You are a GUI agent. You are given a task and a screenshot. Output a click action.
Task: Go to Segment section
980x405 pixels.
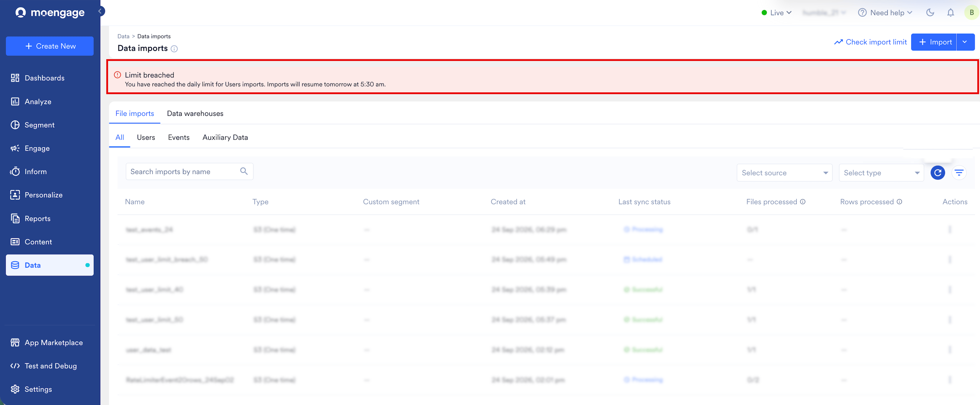[x=50, y=125]
